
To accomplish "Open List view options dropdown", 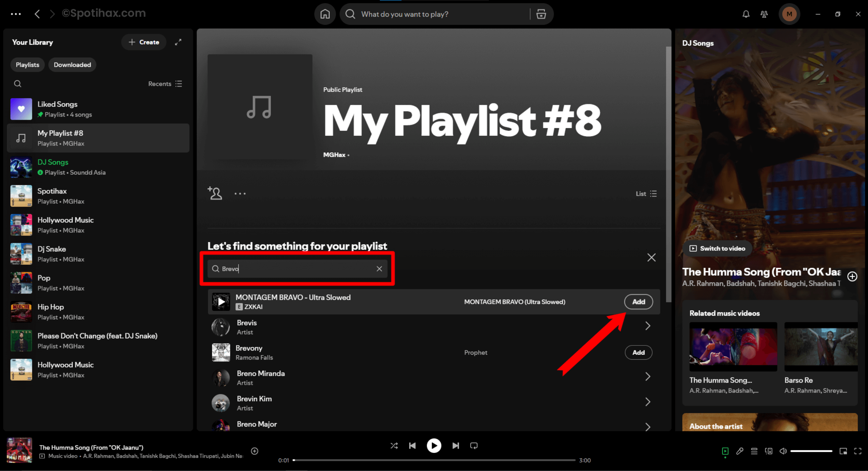I will coord(646,193).
